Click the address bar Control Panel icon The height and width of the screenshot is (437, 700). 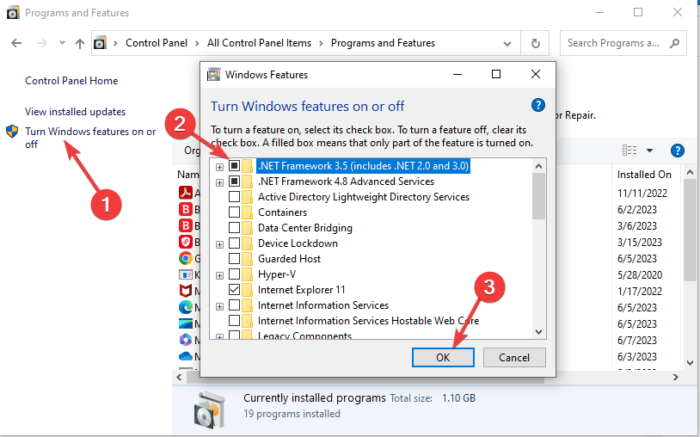(101, 44)
